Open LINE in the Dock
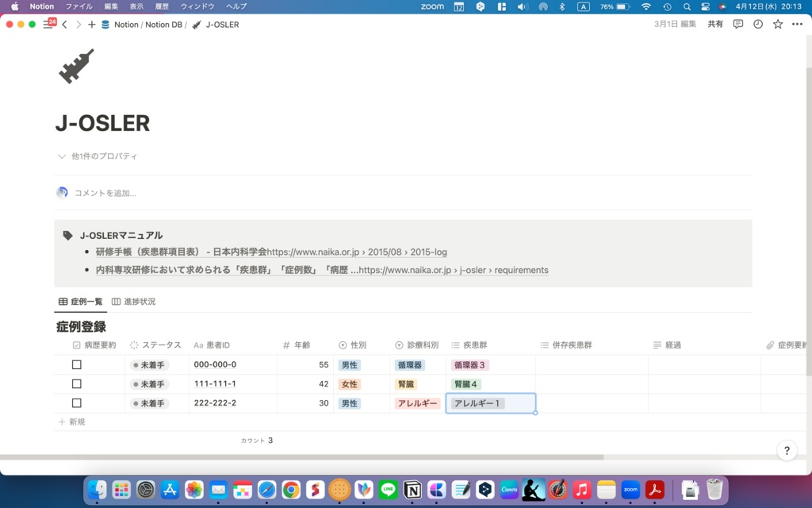 pos(388,489)
